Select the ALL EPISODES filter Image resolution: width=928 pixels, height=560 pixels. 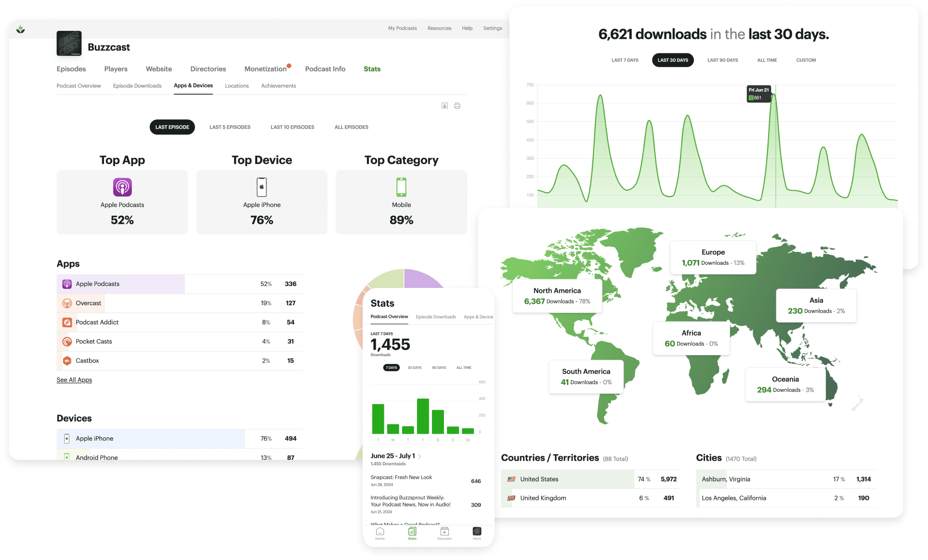tap(352, 127)
